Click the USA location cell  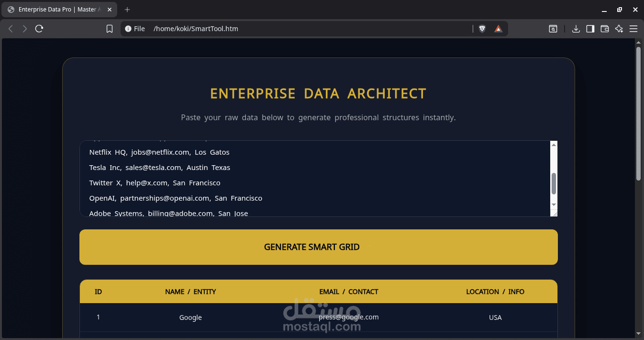495,317
